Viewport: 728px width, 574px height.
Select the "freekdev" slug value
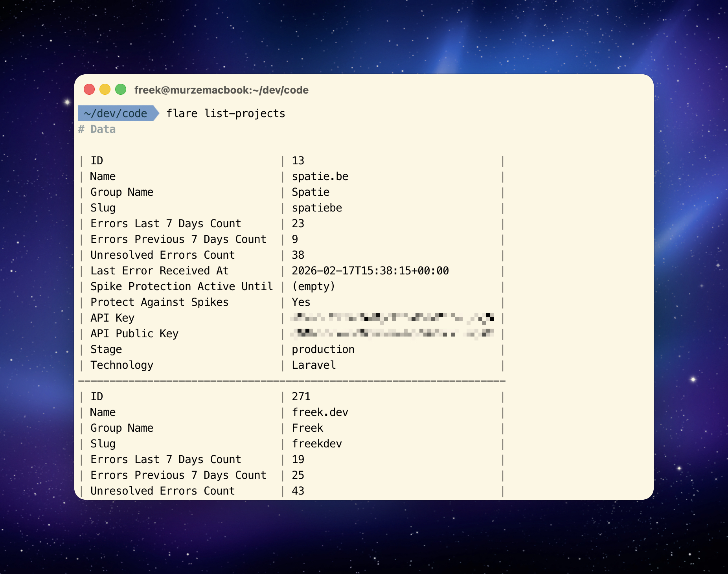317,444
